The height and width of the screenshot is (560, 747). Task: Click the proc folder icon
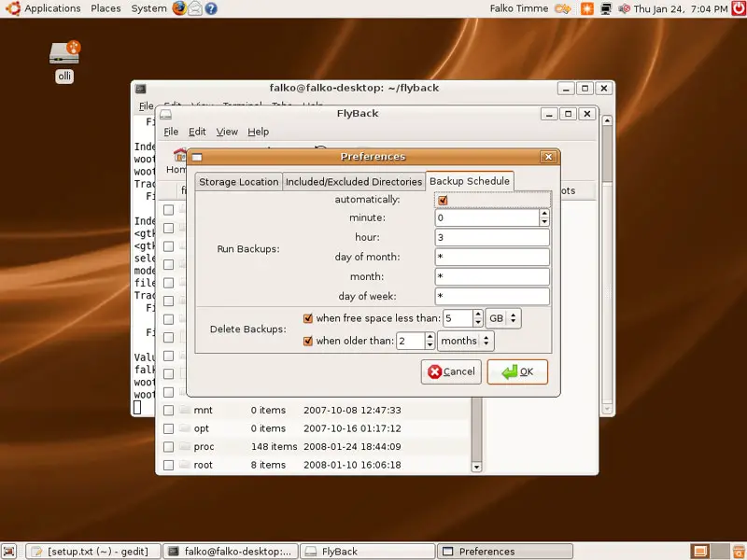coord(184,447)
